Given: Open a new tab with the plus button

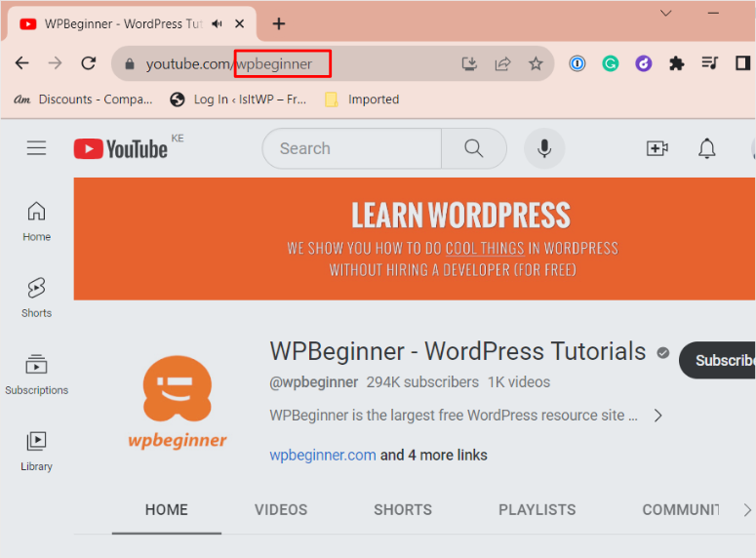Looking at the screenshot, I should [x=279, y=23].
